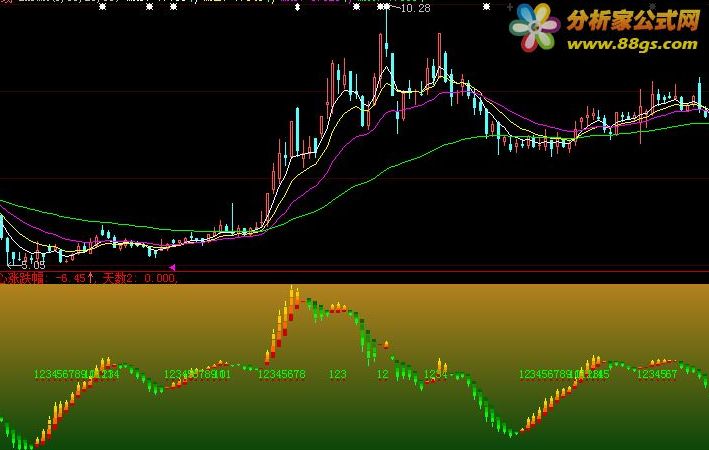Viewport: 709px width, 450px height.
Task: Select the green 123 day count label
Action: click(x=338, y=374)
